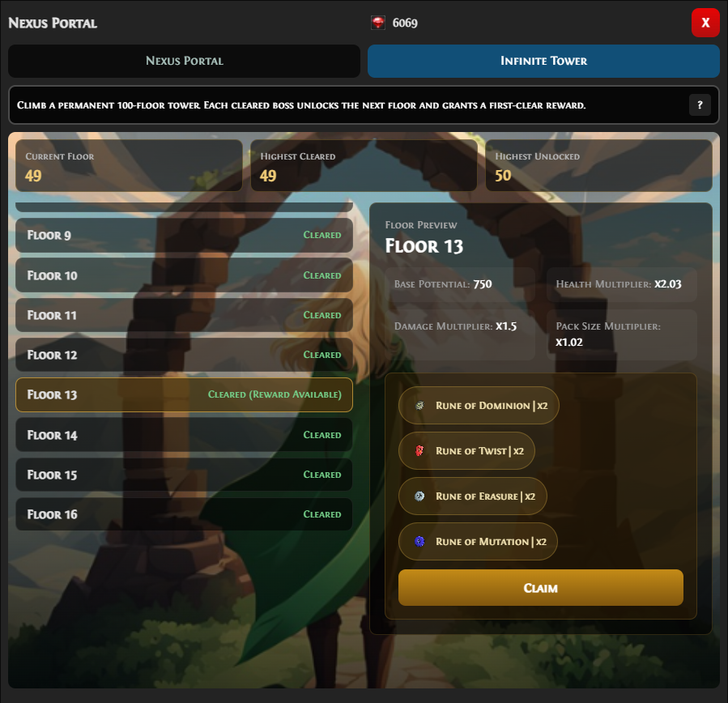Click the Current Floor 49 card
This screenshot has width=728, height=703.
coord(129,166)
